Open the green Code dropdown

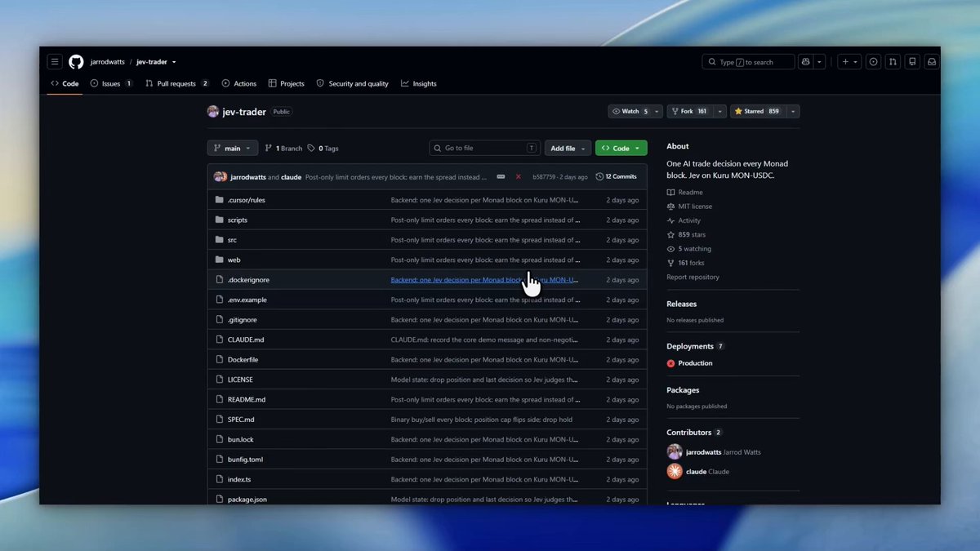(621, 148)
